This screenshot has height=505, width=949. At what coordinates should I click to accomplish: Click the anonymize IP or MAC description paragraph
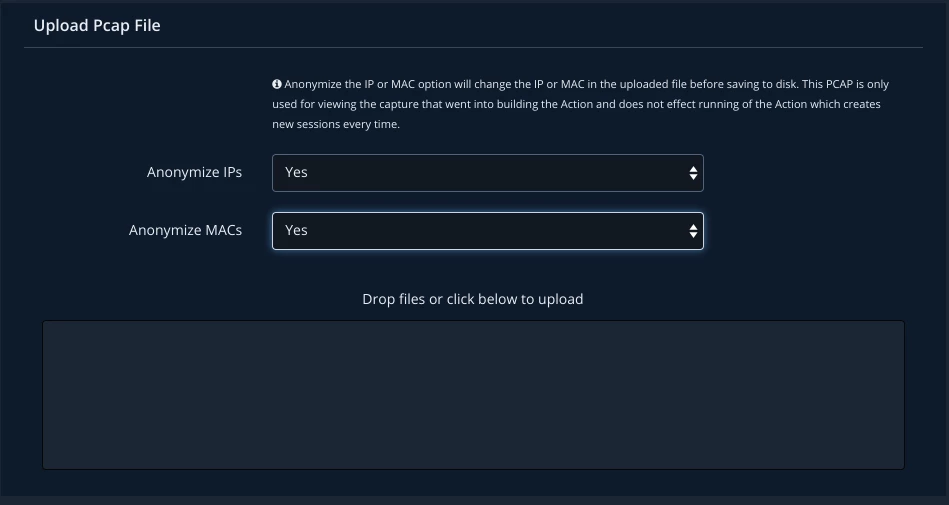(x=580, y=104)
